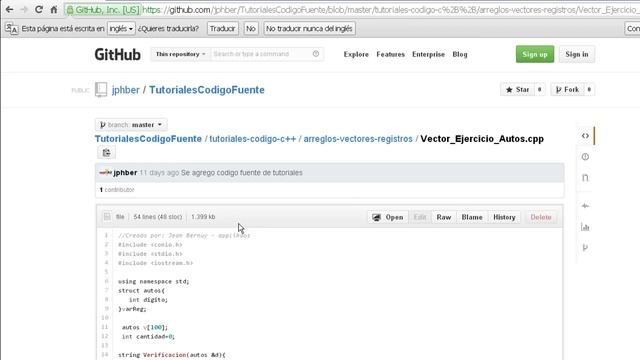Click the Edit button
The width and height of the screenshot is (640, 360).
(x=420, y=217)
